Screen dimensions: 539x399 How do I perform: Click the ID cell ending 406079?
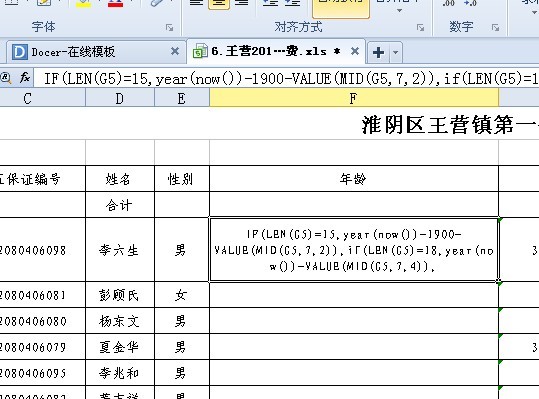point(42,347)
